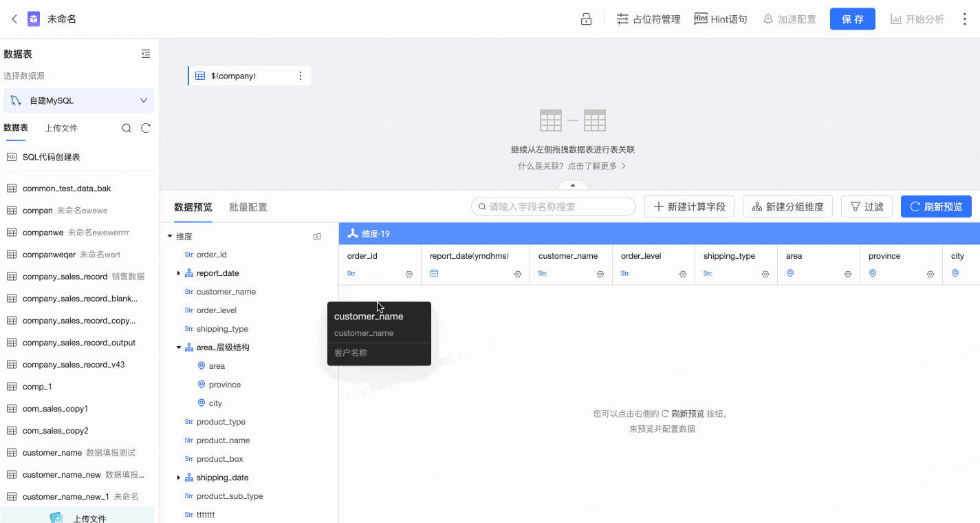
Task: Click the 保存 button
Action: coord(853,19)
